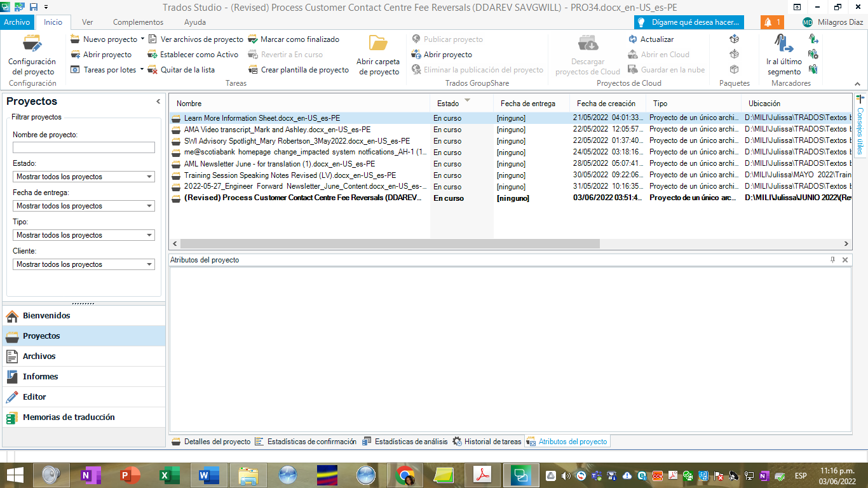Open Excel from the taskbar
This screenshot has height=488, width=868.
click(x=170, y=475)
